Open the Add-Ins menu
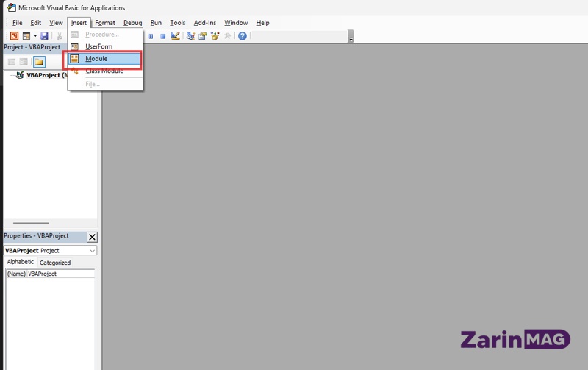The width and height of the screenshot is (588, 370). (205, 23)
